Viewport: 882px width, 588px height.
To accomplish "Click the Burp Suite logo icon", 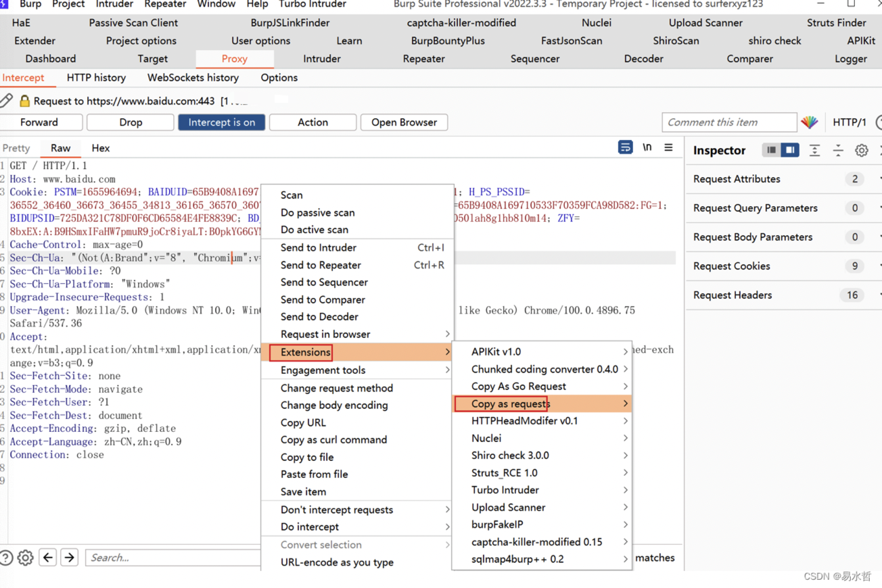I will pos(4,3).
